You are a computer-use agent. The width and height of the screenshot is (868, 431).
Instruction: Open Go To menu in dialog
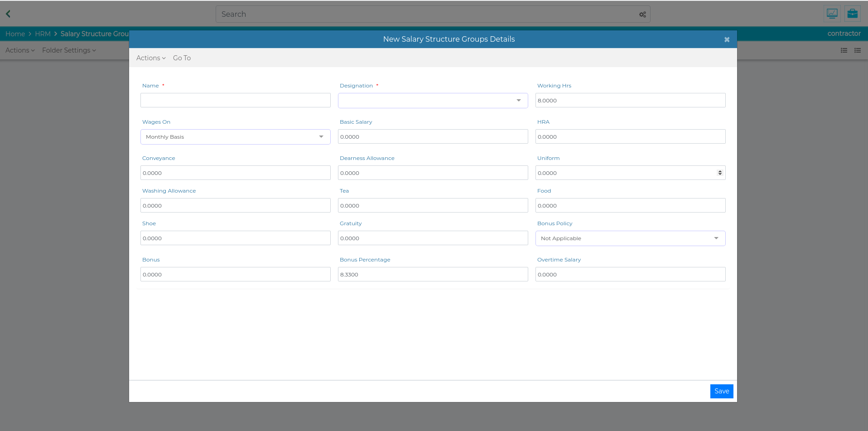tap(182, 58)
